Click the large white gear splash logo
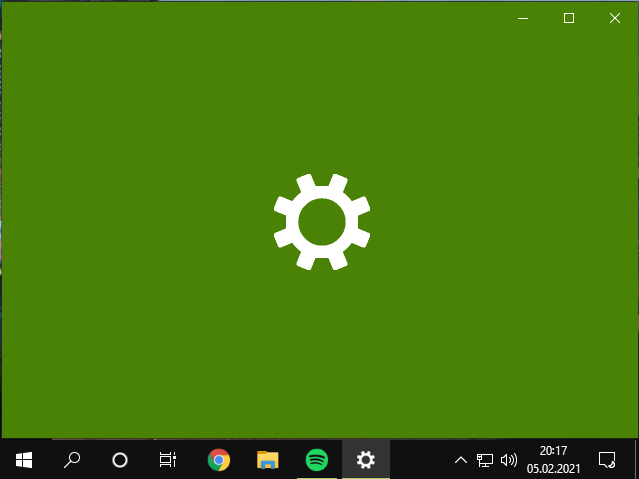639x479 pixels. click(x=322, y=222)
